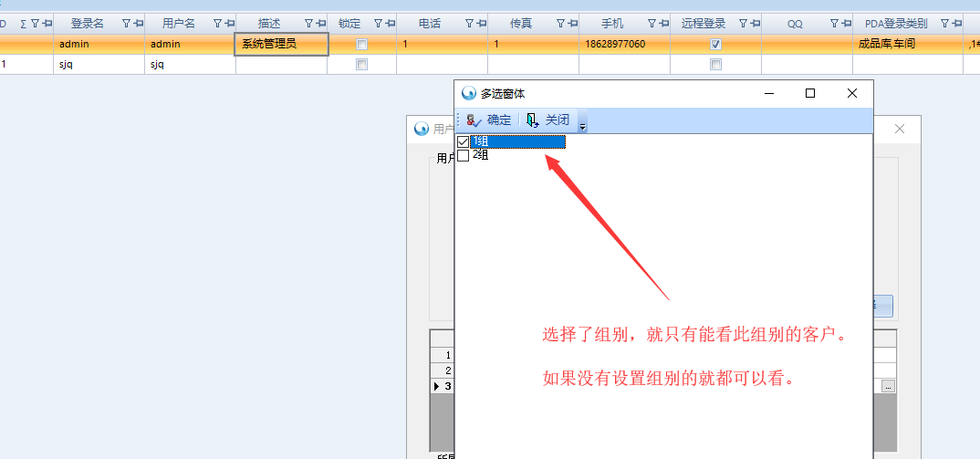Uncheck the 1组 checkbox
This screenshot has width=980, height=459.
463,141
